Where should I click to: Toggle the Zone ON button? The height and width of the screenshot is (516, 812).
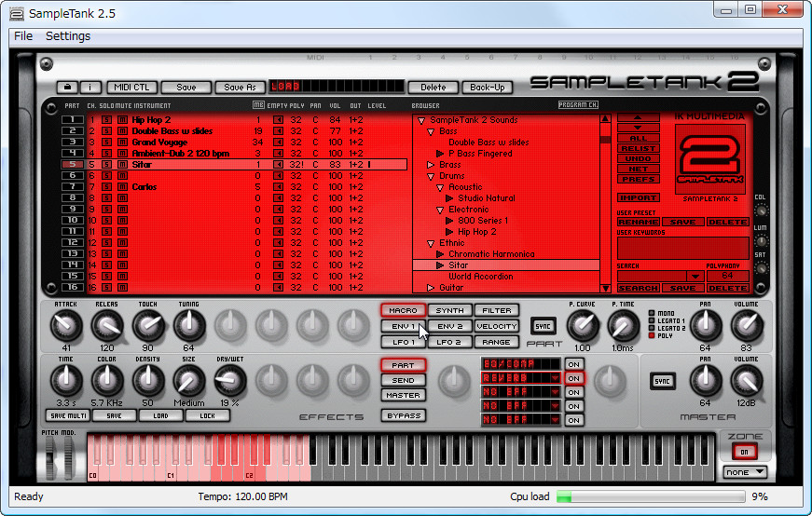click(x=744, y=452)
